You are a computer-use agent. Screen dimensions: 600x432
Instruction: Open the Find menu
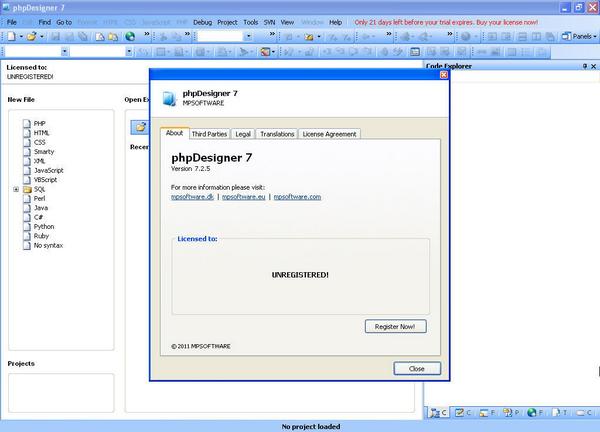44,23
